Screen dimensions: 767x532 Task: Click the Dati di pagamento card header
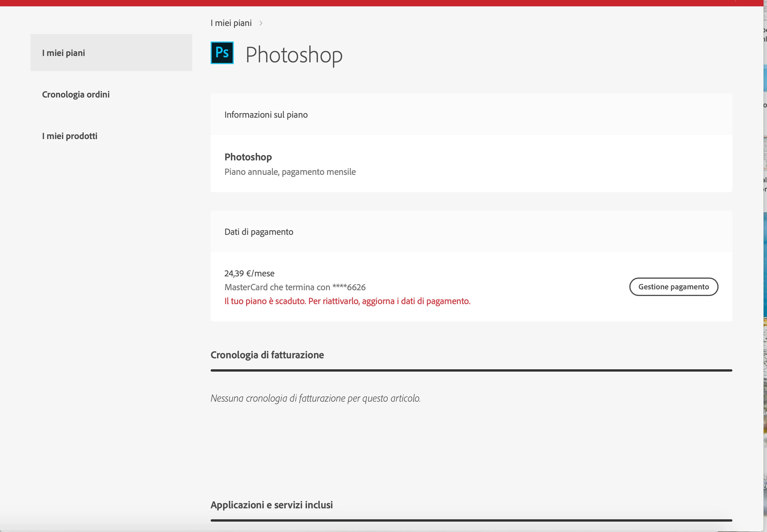(x=259, y=232)
